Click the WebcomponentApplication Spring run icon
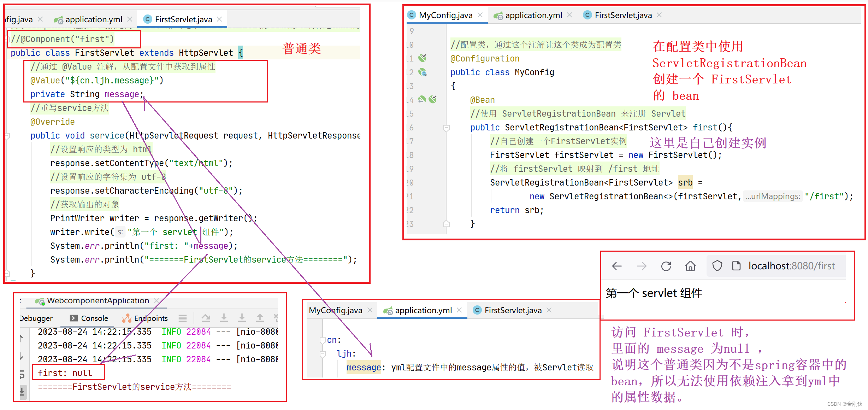This screenshot has width=868, height=410. click(x=40, y=301)
